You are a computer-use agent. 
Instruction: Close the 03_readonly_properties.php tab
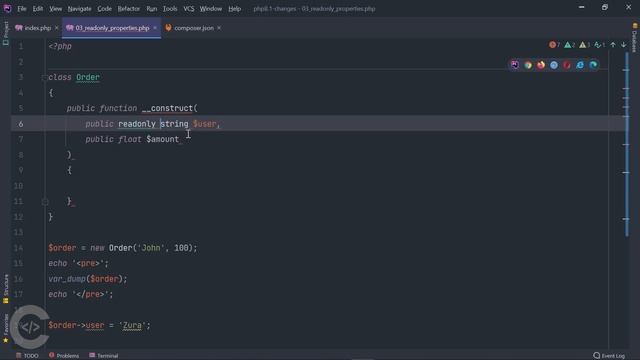(155, 28)
